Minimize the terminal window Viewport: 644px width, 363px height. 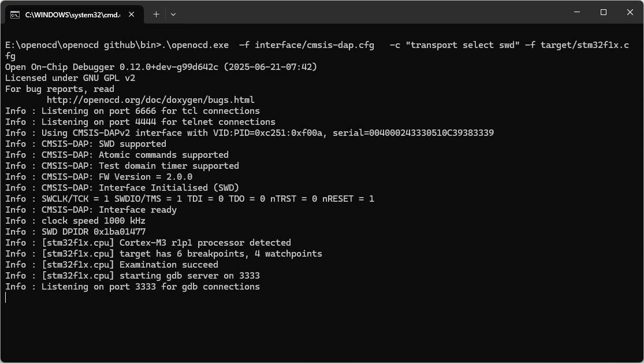pyautogui.click(x=576, y=12)
